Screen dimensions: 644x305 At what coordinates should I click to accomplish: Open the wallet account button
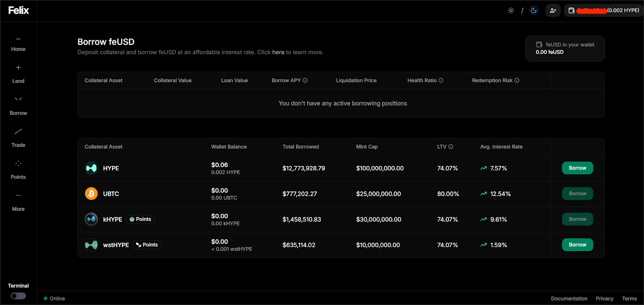tap(604, 10)
